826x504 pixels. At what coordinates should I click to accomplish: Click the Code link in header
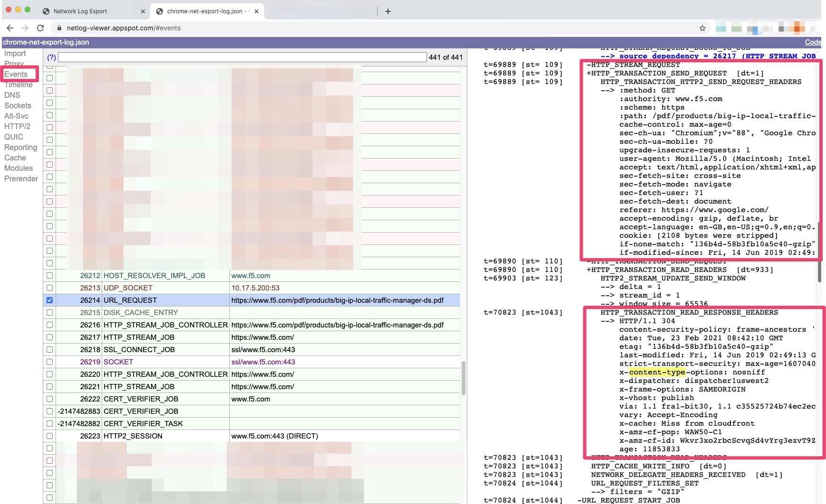[813, 42]
